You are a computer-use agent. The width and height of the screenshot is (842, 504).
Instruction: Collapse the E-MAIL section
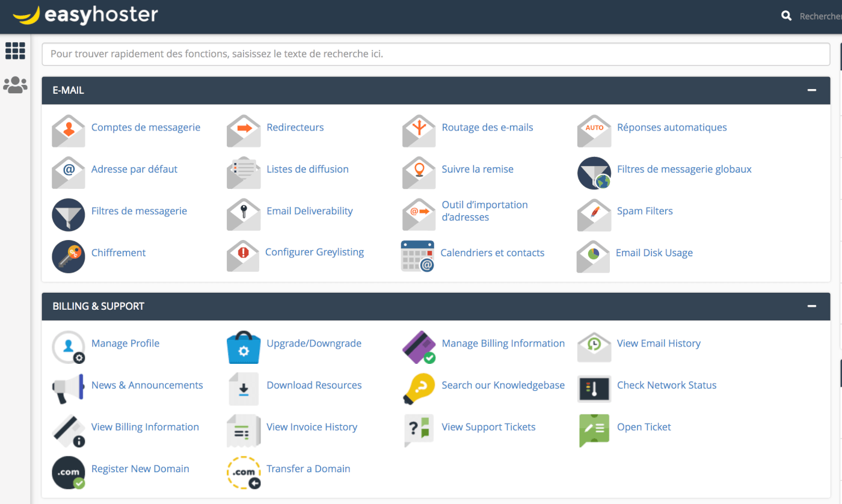(812, 90)
